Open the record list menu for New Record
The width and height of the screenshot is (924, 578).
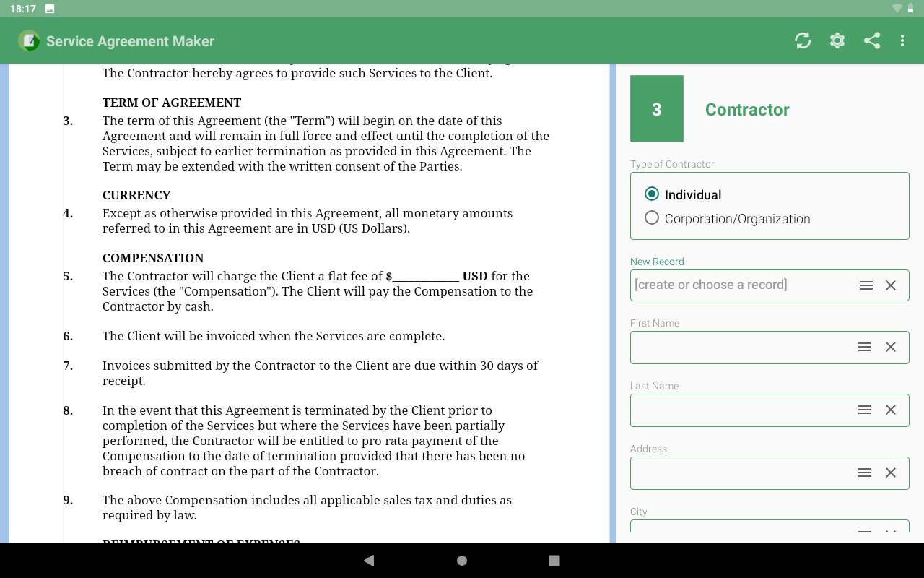point(866,285)
